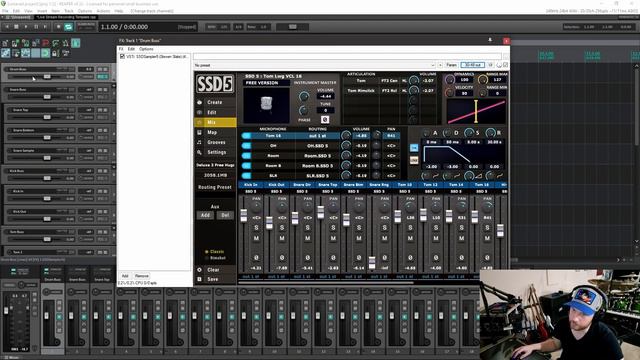Toggle the Tom 16 microphone on/off switch
This screenshot has width=640, height=360.
[x=246, y=136]
